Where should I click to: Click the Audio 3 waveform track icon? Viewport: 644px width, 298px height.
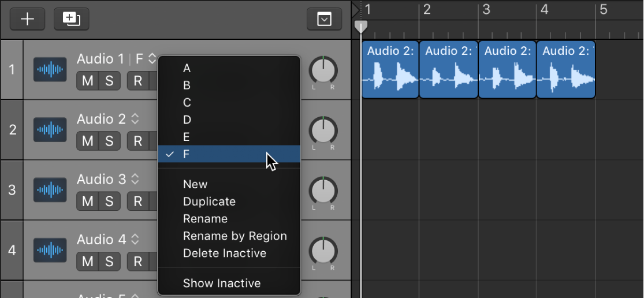[x=50, y=190]
